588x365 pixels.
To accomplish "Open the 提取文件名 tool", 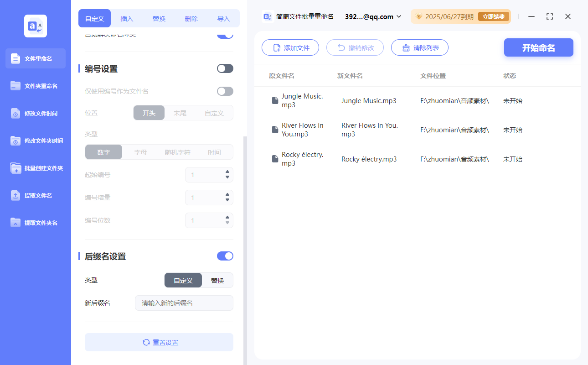I will pos(35,195).
